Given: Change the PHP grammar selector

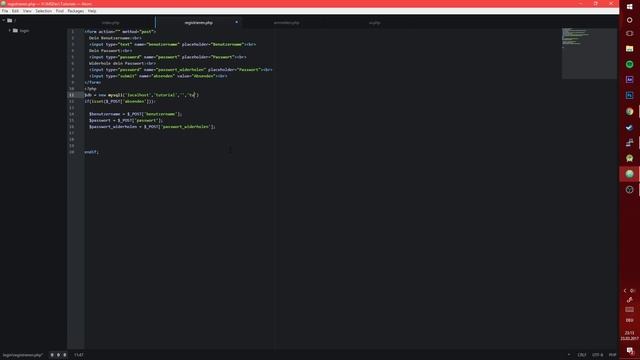Looking at the screenshot, I should click(x=612, y=355).
